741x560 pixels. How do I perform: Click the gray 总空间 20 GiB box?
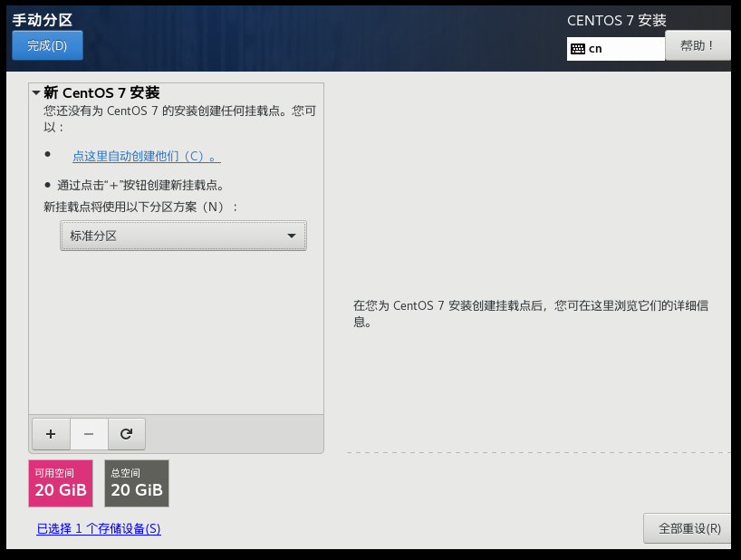(137, 484)
